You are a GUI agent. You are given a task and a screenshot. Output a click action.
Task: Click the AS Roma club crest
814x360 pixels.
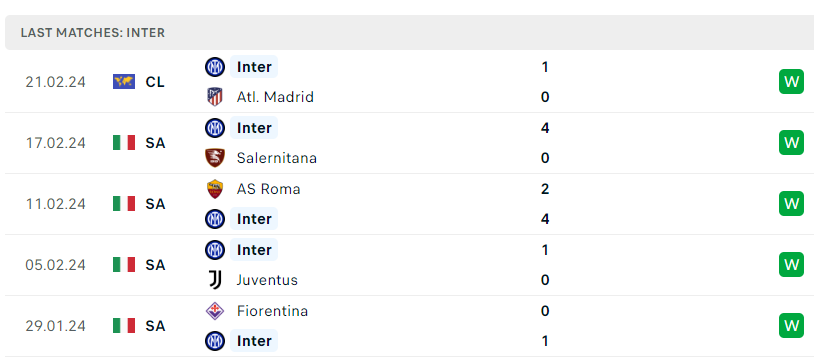click(215, 189)
